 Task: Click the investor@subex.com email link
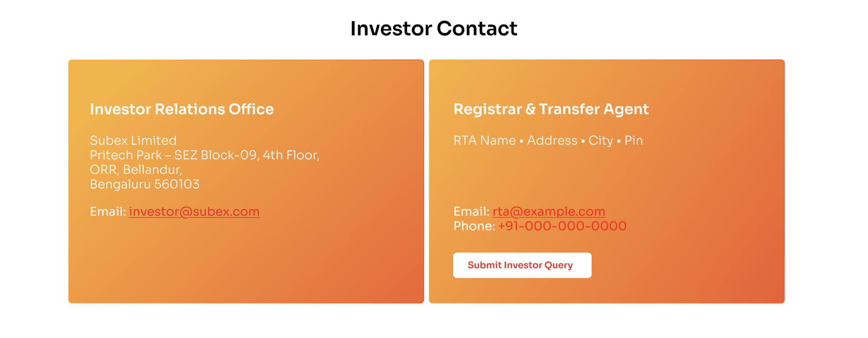pos(194,212)
